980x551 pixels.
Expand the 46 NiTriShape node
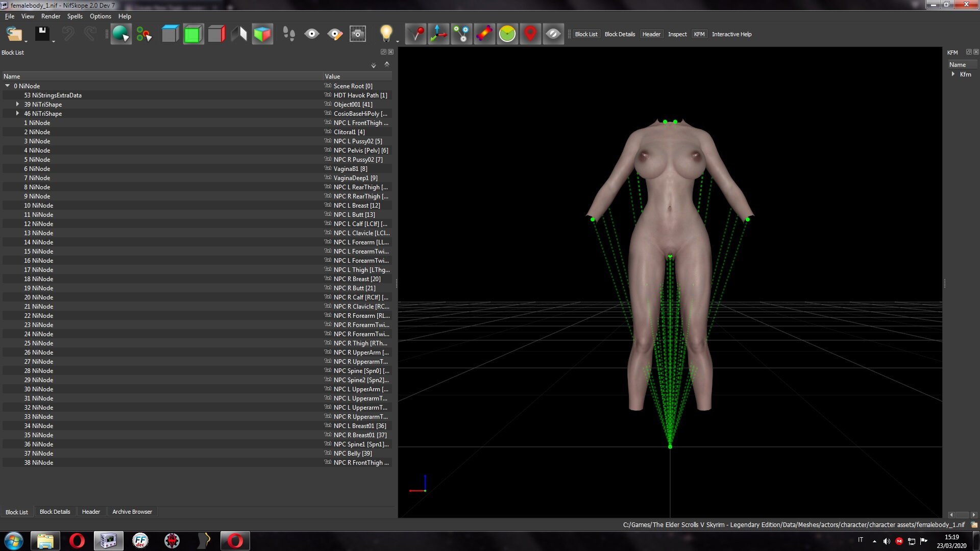17,113
